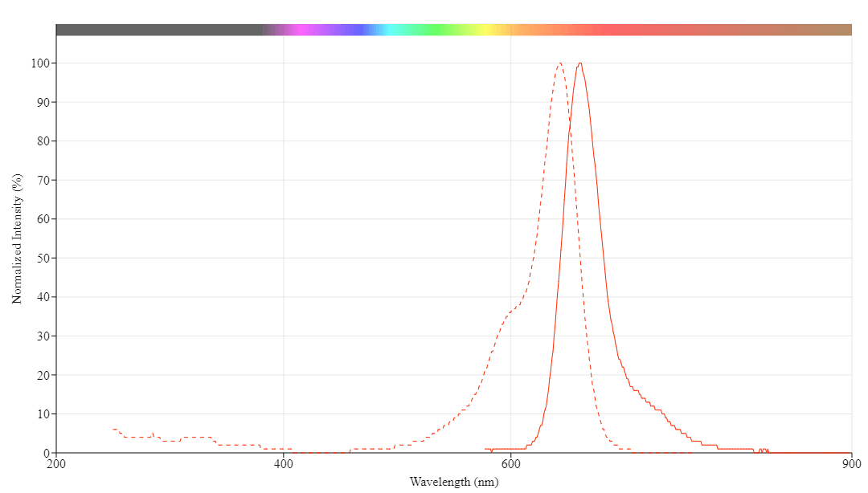Click the 200 mark on the x-axis
The width and height of the screenshot is (868, 493).
coord(55,464)
